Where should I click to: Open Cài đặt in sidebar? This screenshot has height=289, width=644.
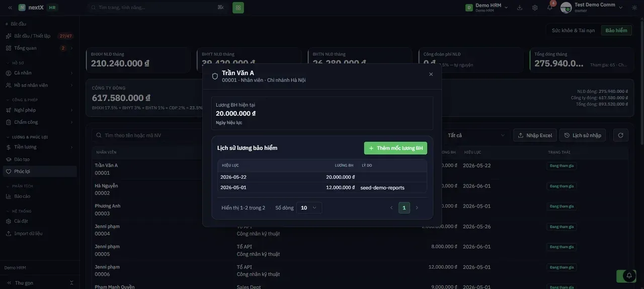(x=39, y=221)
